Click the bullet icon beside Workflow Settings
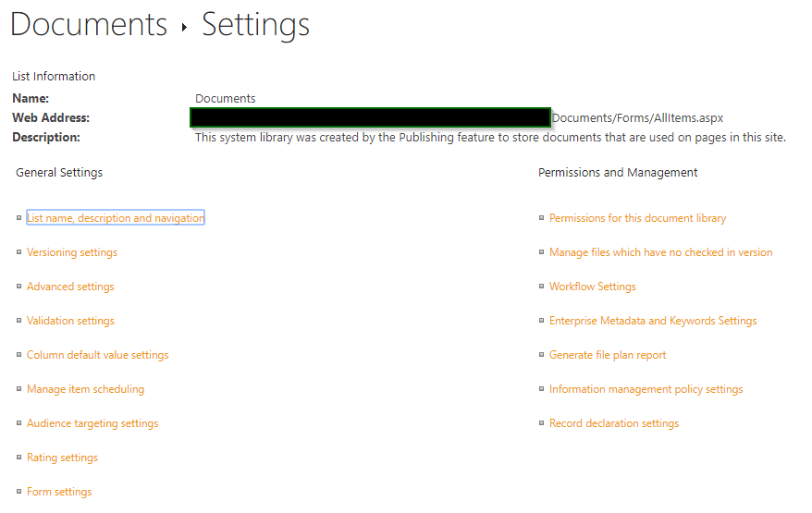 point(541,287)
